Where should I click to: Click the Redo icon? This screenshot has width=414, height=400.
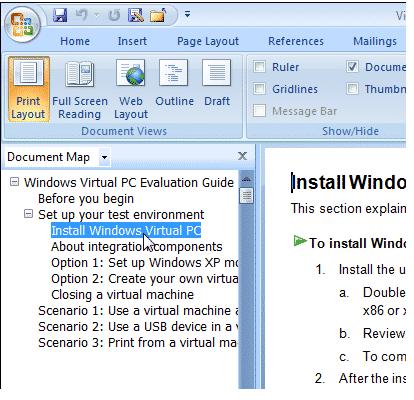pyautogui.click(x=114, y=16)
